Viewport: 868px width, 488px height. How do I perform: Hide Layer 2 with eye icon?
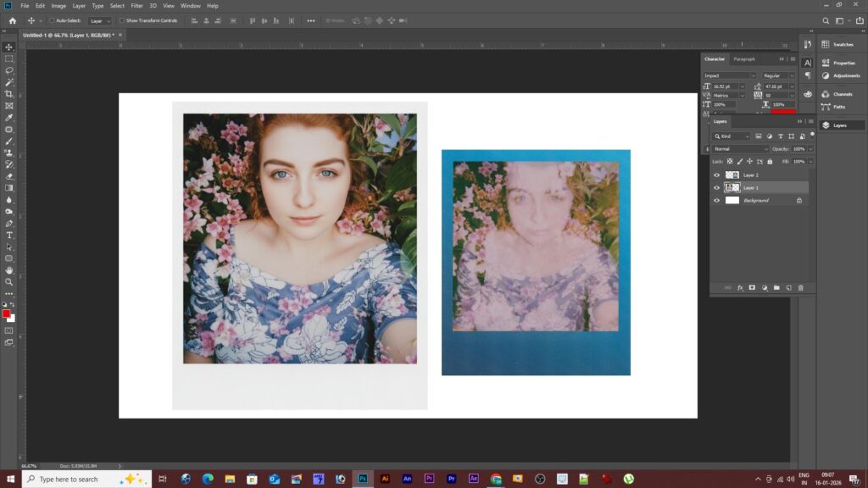click(x=717, y=175)
